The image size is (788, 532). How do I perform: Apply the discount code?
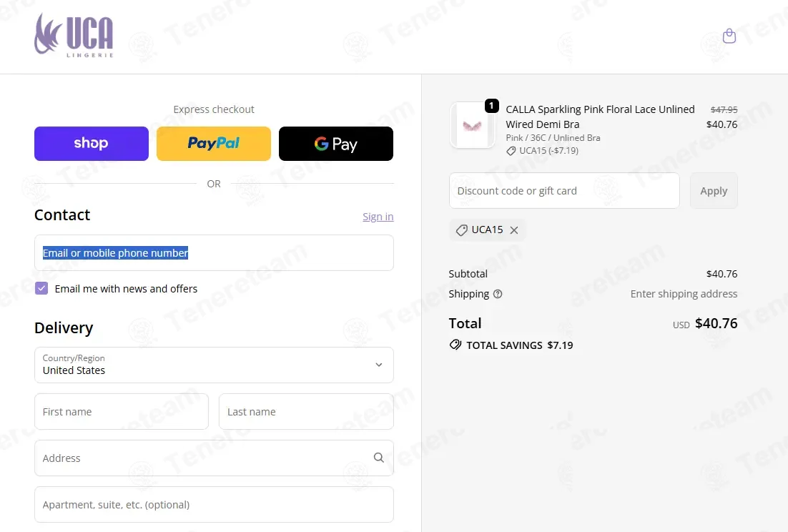tap(714, 191)
